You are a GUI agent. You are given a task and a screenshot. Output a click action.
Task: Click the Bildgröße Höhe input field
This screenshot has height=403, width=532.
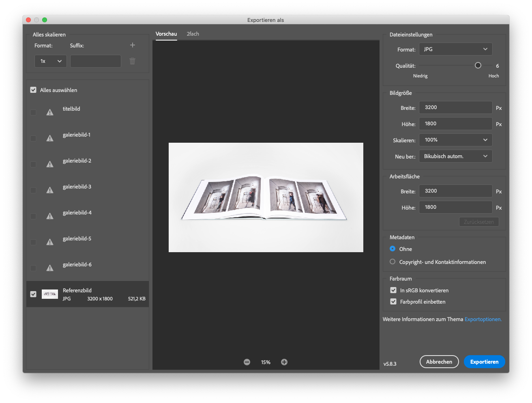(x=456, y=124)
